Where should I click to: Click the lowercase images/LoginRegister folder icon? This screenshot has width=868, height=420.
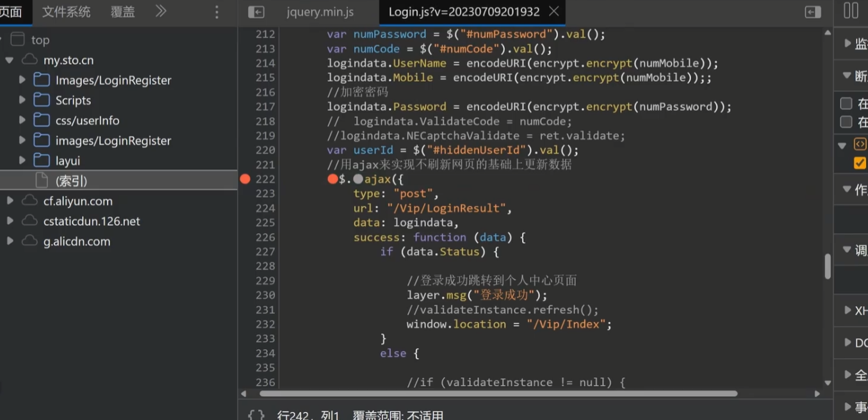coord(42,140)
